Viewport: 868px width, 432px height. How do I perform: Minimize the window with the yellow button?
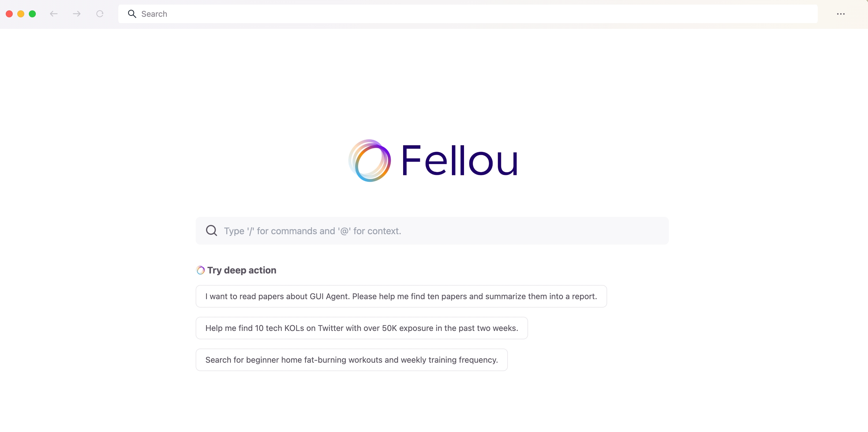click(x=21, y=14)
